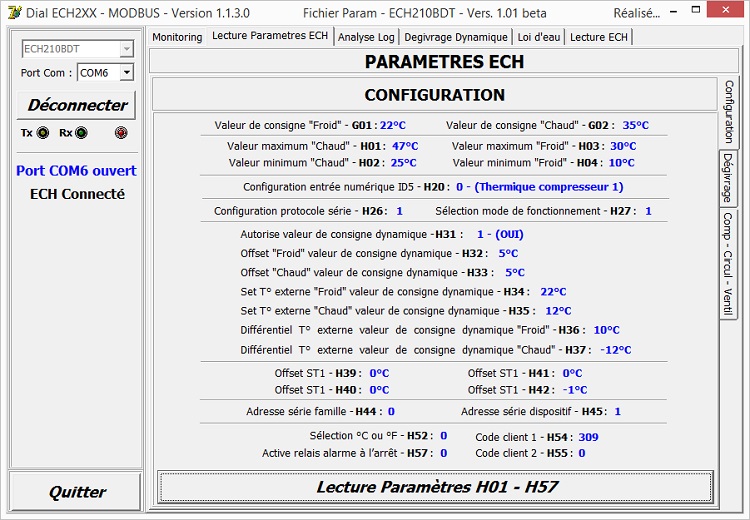Click the green Tx indicator LED
The height and width of the screenshot is (520, 750).
[x=42, y=132]
